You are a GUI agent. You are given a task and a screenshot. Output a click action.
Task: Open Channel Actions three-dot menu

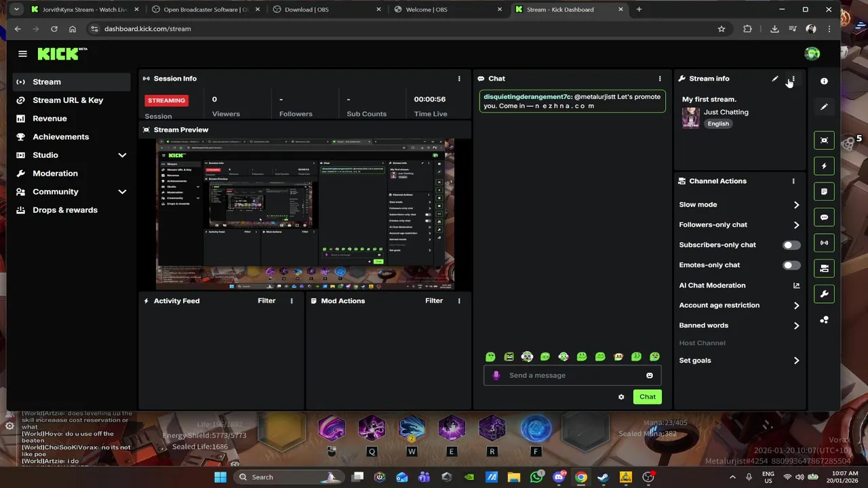pyautogui.click(x=793, y=181)
